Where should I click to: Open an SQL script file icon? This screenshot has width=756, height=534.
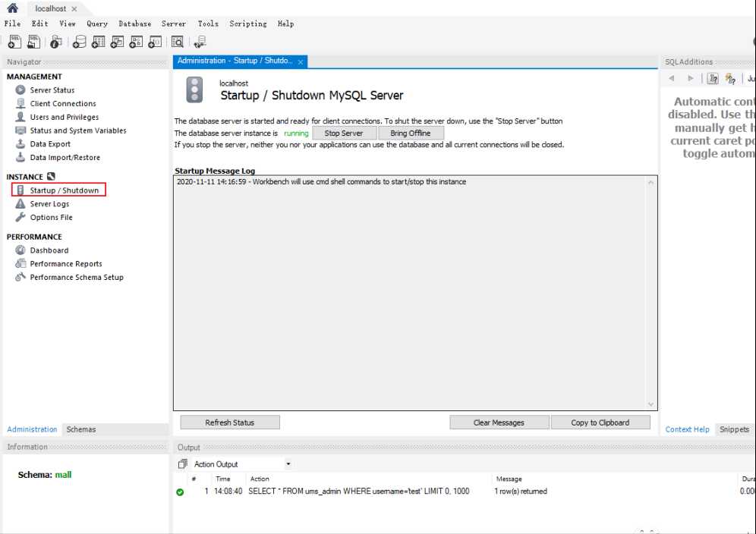coord(33,42)
